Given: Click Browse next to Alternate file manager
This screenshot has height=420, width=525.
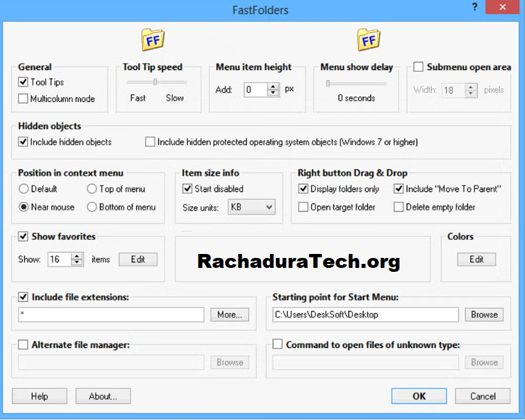Looking at the screenshot, I should pos(230,362).
